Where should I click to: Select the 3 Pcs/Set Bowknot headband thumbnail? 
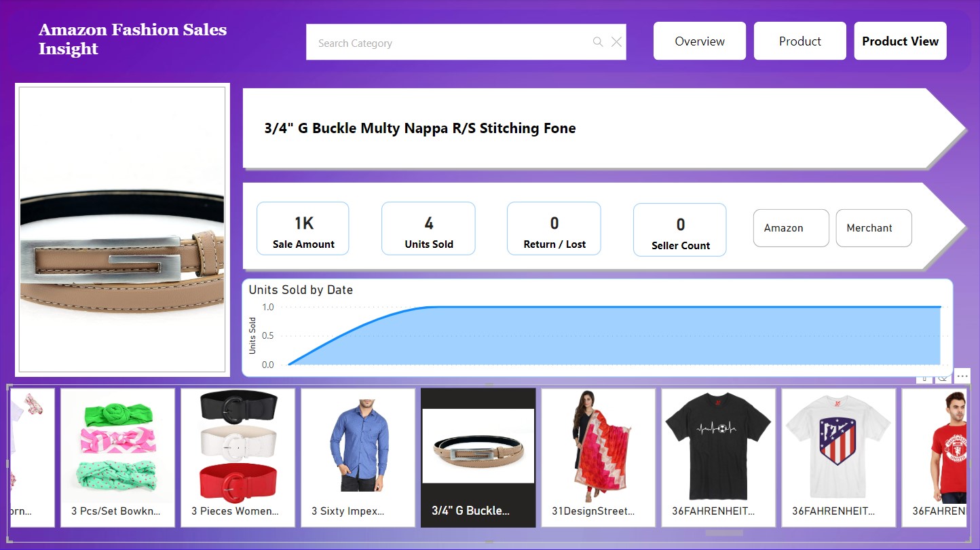click(x=117, y=457)
